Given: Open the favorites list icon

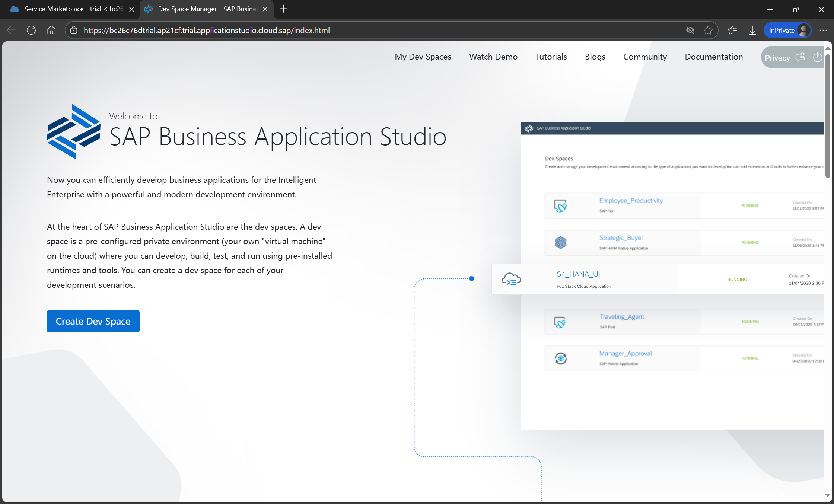Looking at the screenshot, I should [732, 30].
